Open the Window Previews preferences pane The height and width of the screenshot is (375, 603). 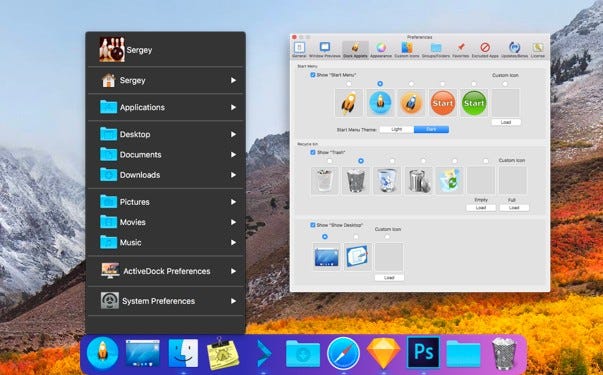[x=325, y=50]
